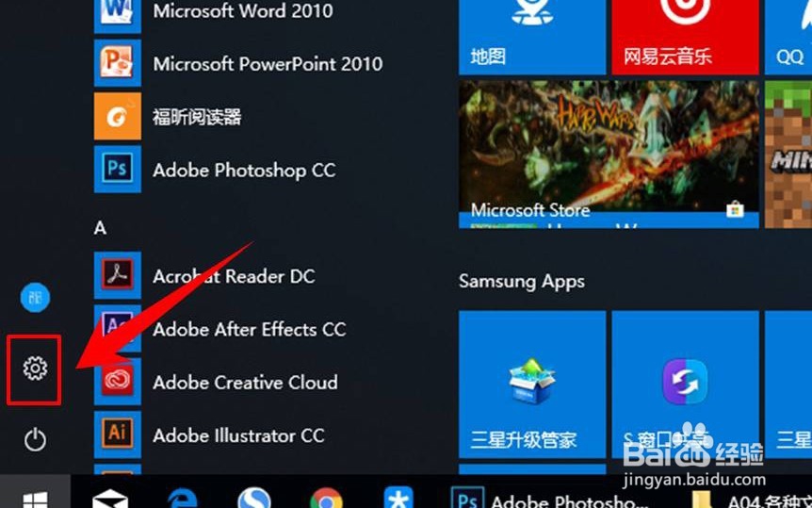Open the Settings gear icon

[x=35, y=369]
